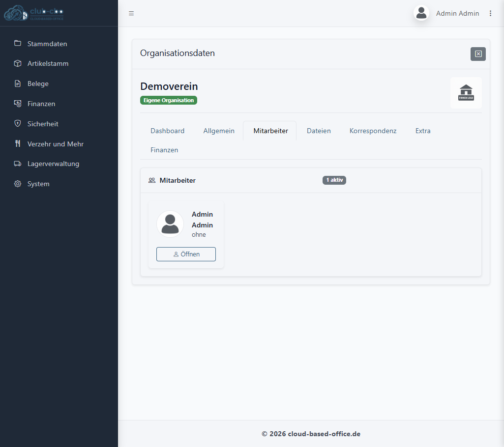Screen dimensions: 504x447
Task: Click the Admin Admin username in header
Action: [457, 13]
